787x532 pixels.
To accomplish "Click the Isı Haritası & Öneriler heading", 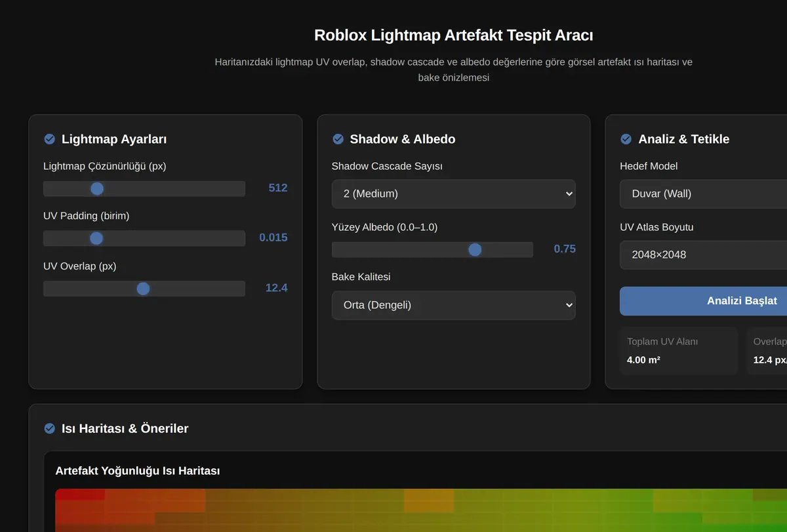I will pos(125,428).
